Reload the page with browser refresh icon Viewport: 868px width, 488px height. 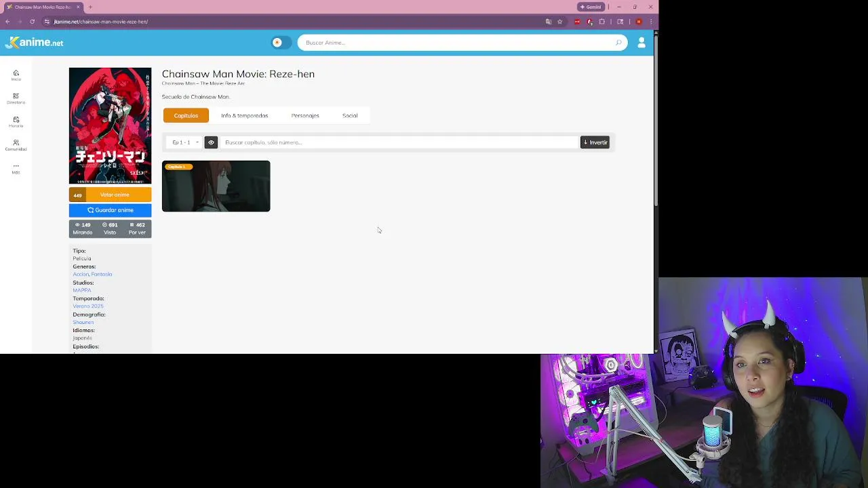click(32, 22)
